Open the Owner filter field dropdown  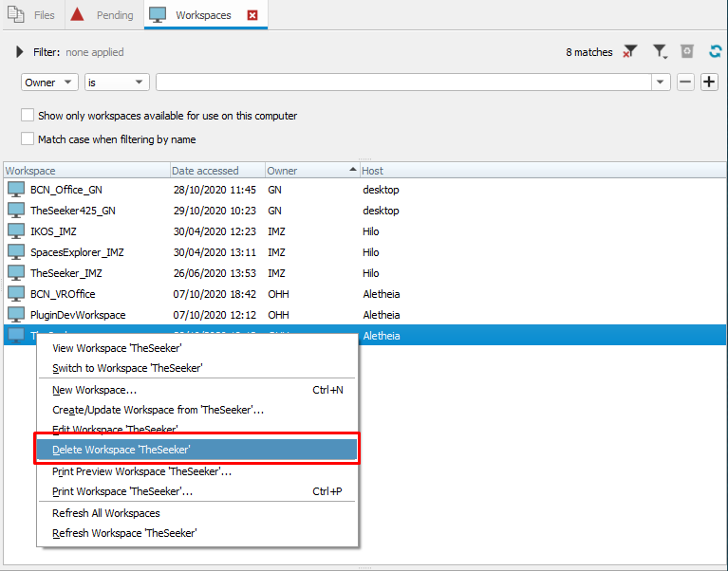coord(49,83)
